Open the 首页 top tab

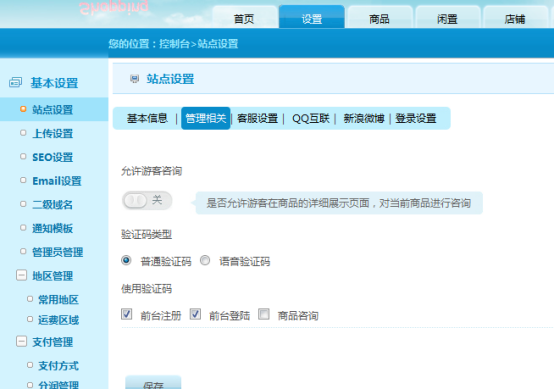244,18
